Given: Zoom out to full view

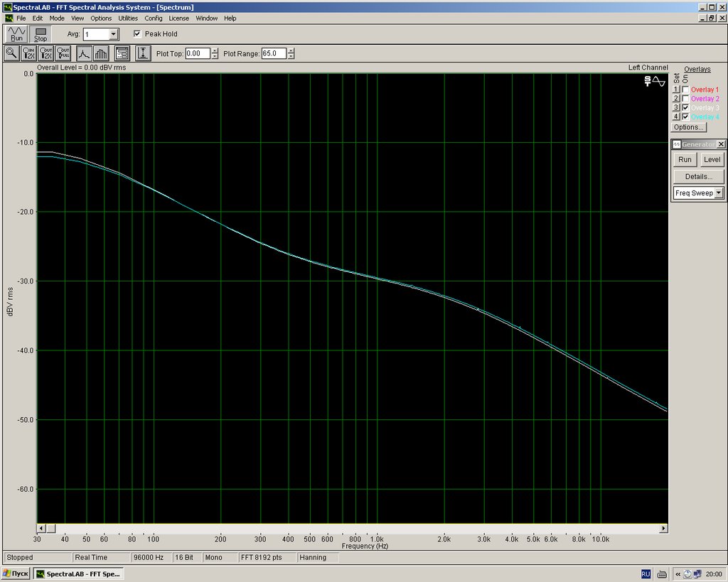Looking at the screenshot, I should pos(63,53).
